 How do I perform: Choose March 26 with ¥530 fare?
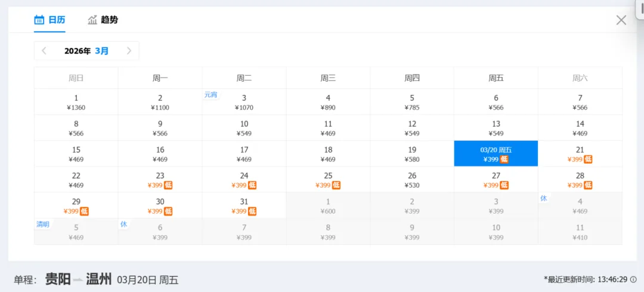412,180
